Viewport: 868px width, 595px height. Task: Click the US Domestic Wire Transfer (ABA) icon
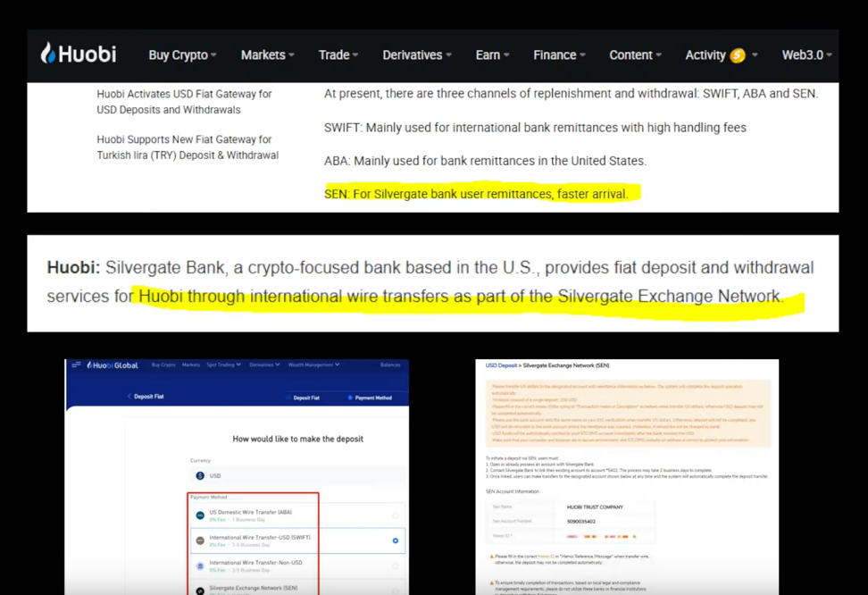click(200, 515)
